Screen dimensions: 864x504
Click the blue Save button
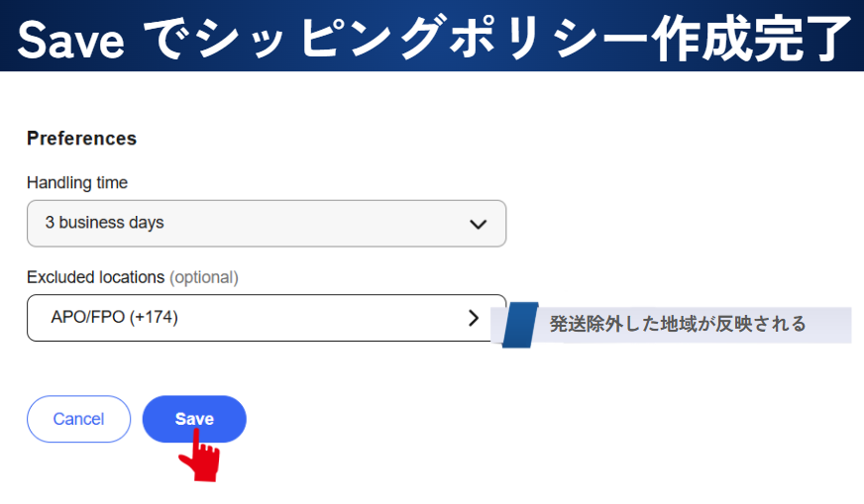click(x=194, y=419)
